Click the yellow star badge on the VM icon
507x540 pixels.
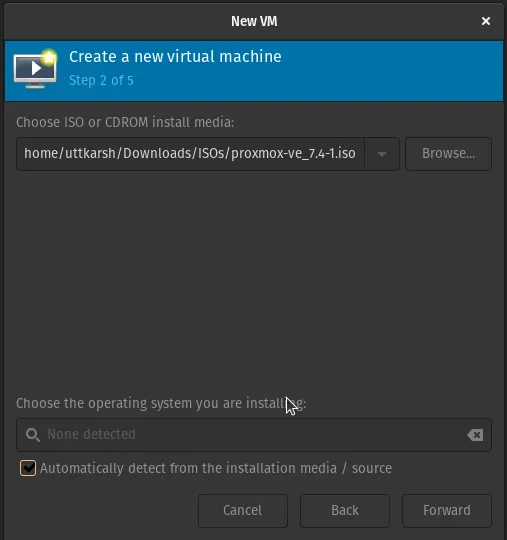[x=49, y=57]
